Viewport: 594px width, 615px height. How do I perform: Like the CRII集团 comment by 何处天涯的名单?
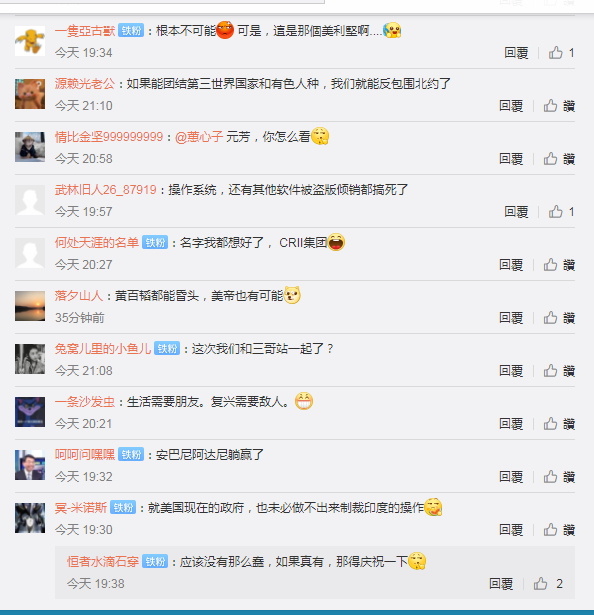[559, 265]
